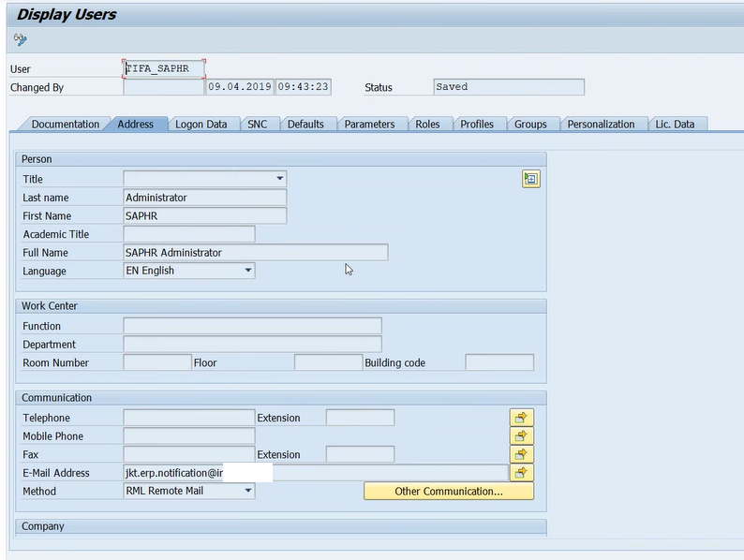Image resolution: width=744 pixels, height=560 pixels.
Task: Click the Floor input field
Action: pos(328,362)
